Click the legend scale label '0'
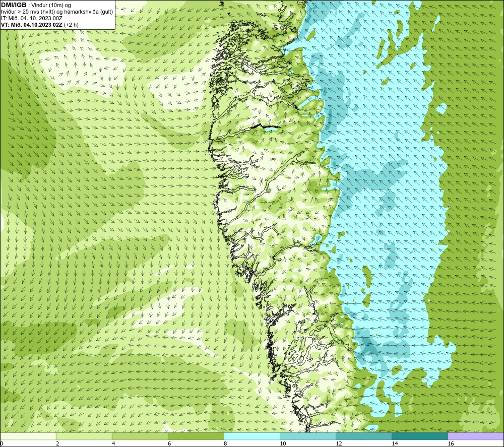The width and height of the screenshot is (504, 447). click(x=2, y=443)
